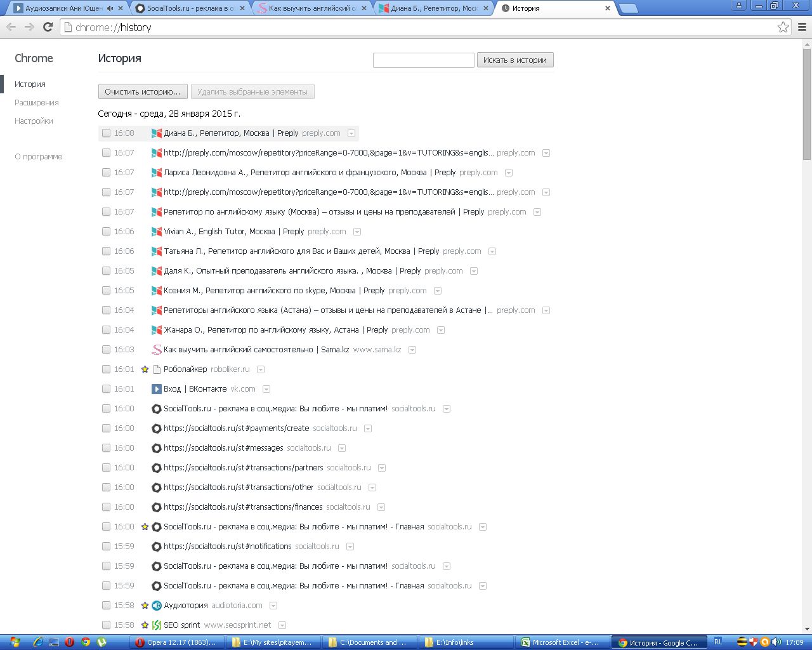Check the Как выучить английский entry checkbox
This screenshot has width=812, height=650.
click(106, 350)
